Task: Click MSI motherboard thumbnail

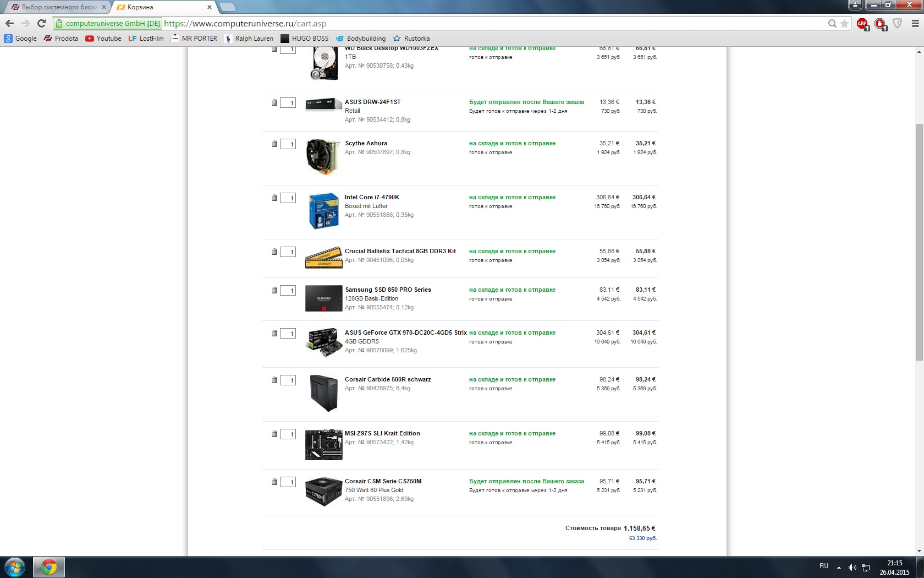Action: (324, 445)
